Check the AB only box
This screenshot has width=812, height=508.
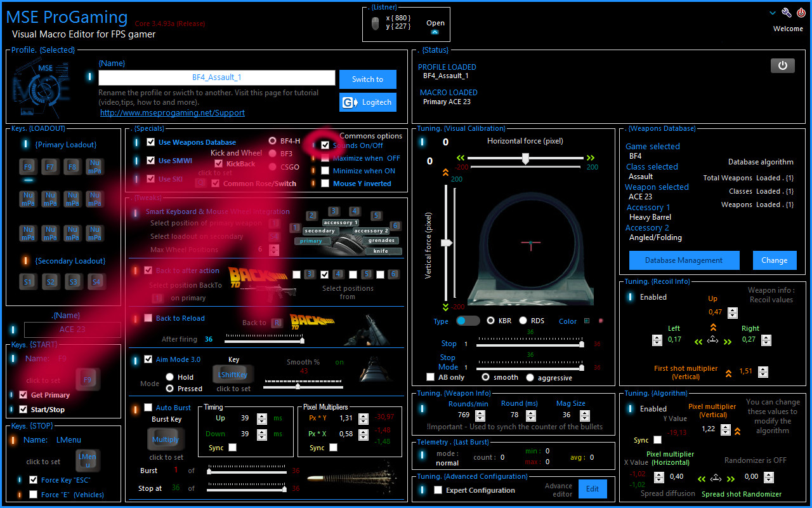(431, 377)
